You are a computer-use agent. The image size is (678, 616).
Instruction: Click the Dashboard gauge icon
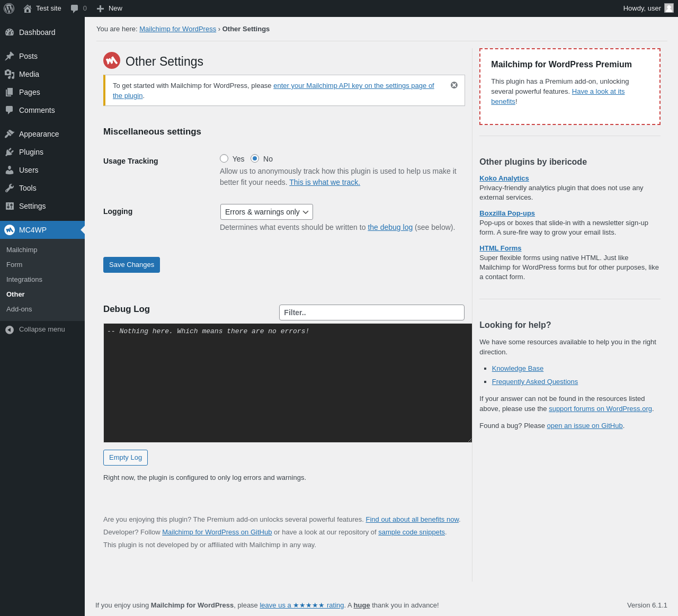pos(10,32)
